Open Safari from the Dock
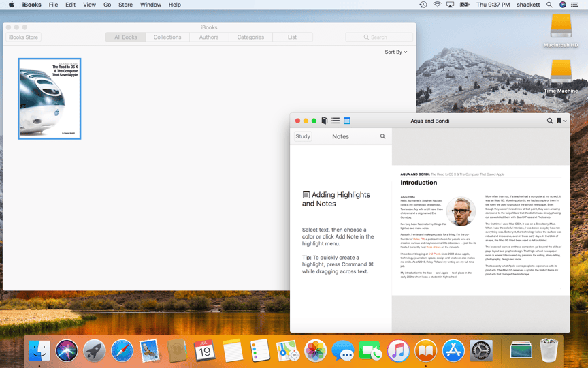The height and width of the screenshot is (368, 588). pyautogui.click(x=122, y=351)
